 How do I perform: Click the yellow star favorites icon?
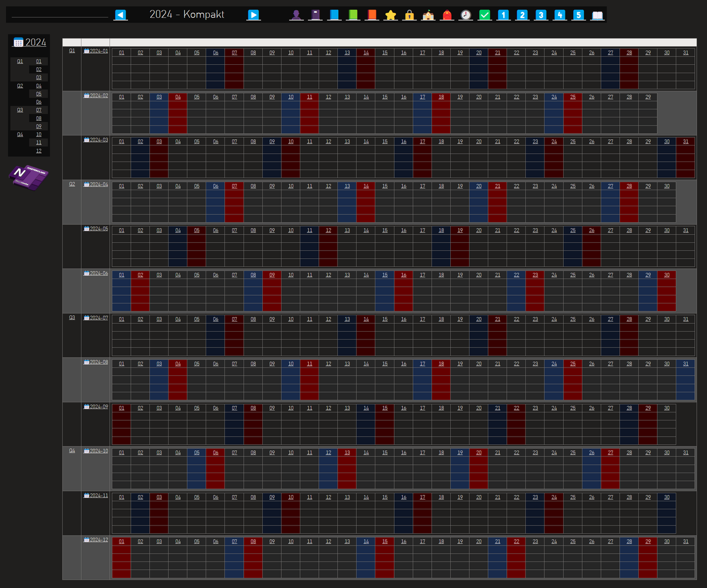pyautogui.click(x=390, y=15)
